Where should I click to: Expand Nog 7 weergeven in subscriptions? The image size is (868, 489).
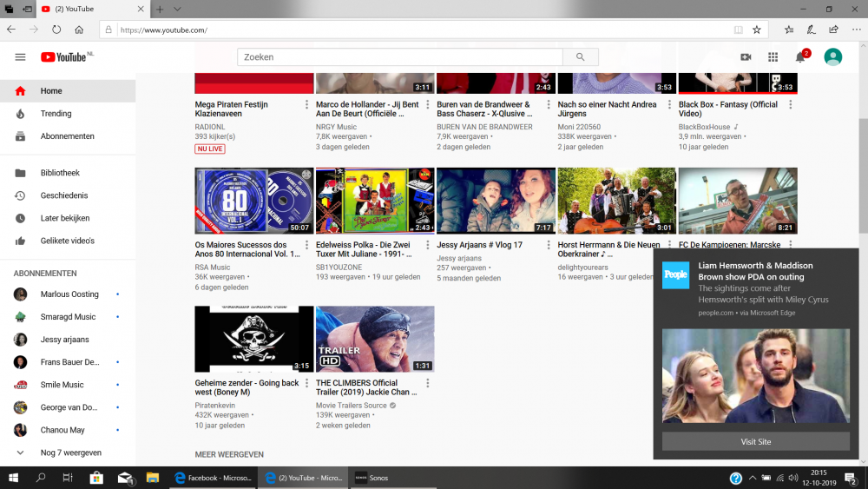(x=68, y=453)
